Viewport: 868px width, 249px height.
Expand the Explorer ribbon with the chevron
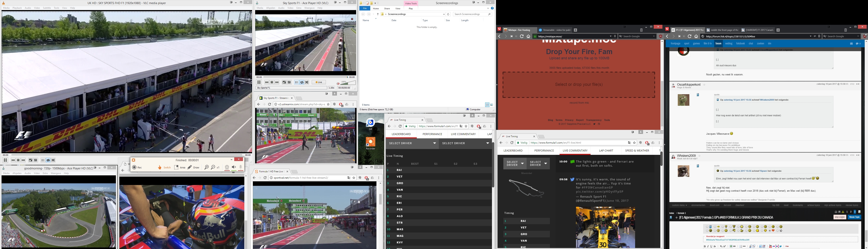(x=488, y=8)
